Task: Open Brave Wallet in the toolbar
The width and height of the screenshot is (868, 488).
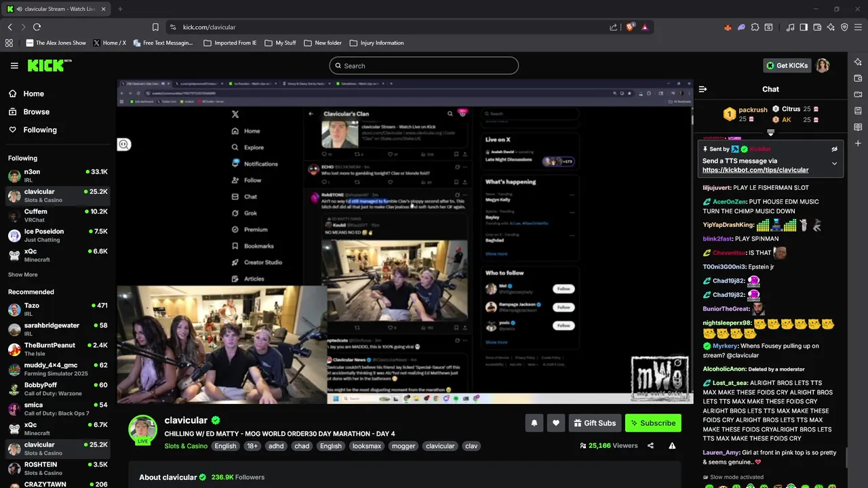Action: tap(817, 27)
